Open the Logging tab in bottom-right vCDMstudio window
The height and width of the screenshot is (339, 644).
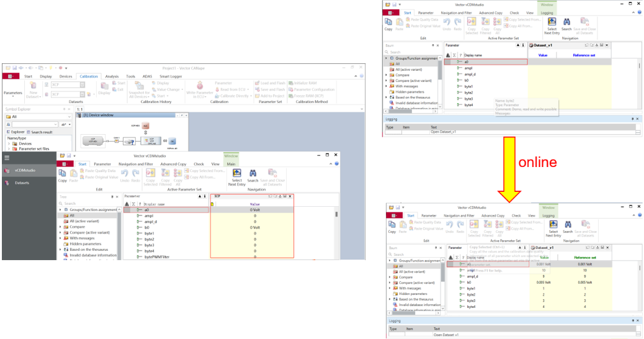point(548,215)
